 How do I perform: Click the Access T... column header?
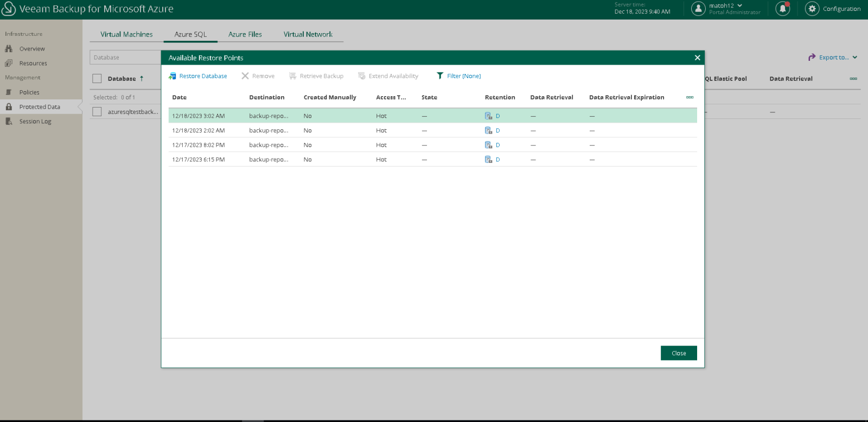pyautogui.click(x=391, y=97)
